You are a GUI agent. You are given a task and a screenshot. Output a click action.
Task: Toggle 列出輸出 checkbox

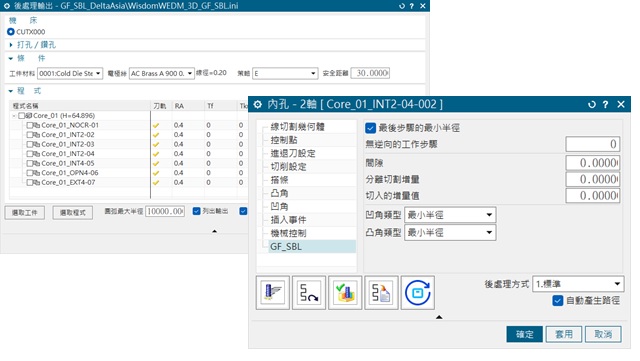196,211
